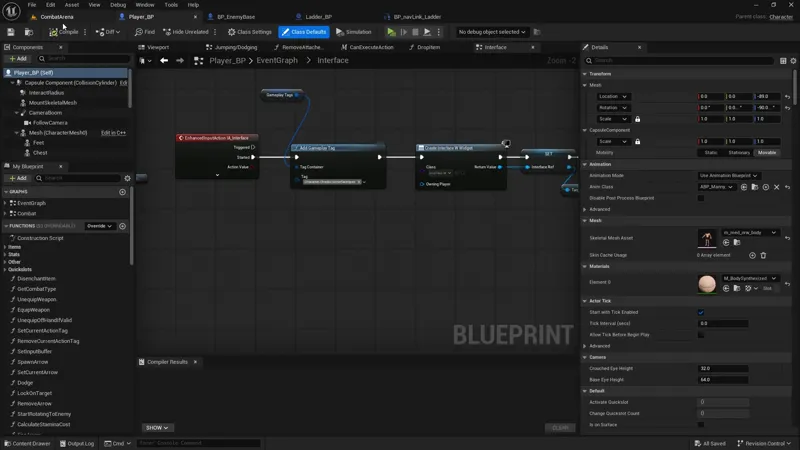The image size is (800, 450).
Task: Click the M_BodySynthesized material swatch
Action: (707, 284)
